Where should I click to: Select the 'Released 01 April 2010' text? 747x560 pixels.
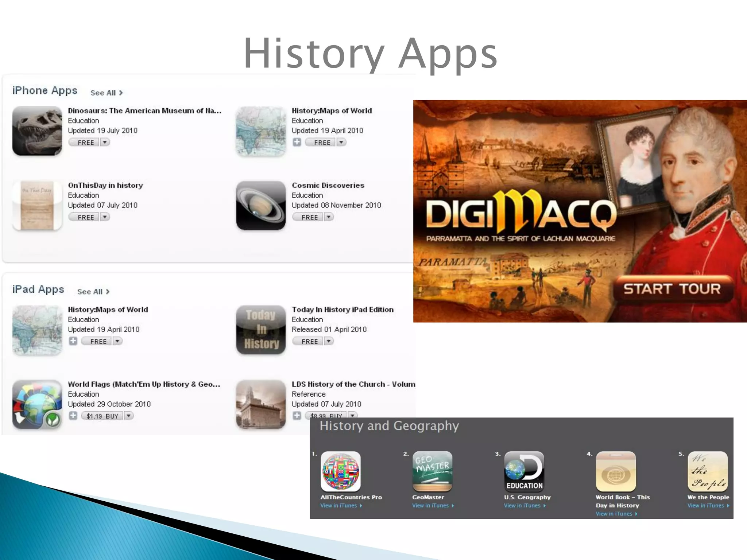click(329, 330)
